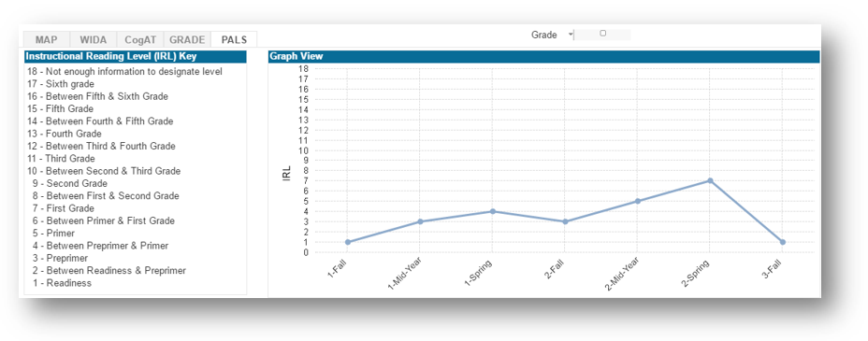Click the '11 - Third Grade' entry
The width and height of the screenshot is (868, 341).
point(62,159)
